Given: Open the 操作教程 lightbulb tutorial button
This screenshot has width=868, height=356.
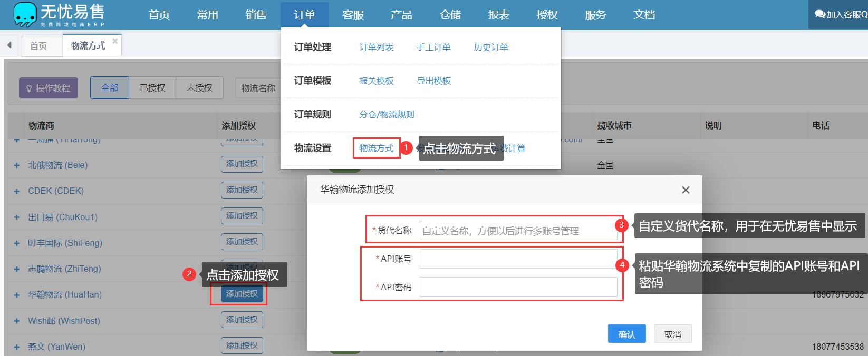Looking at the screenshot, I should pyautogui.click(x=49, y=88).
